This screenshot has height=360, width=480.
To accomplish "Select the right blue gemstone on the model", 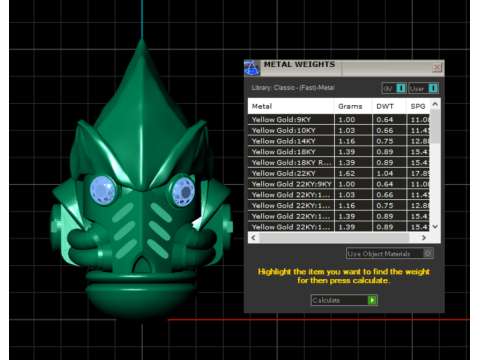I will (x=183, y=191).
